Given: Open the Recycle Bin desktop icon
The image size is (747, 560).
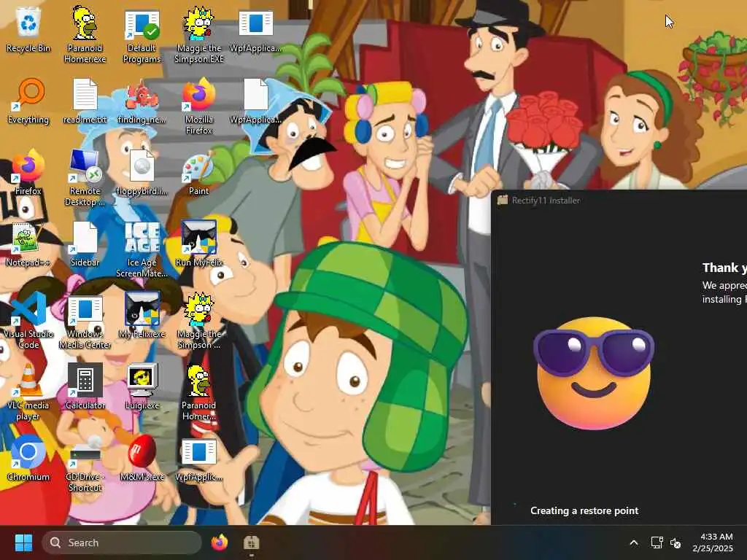Looking at the screenshot, I should 28,30.
